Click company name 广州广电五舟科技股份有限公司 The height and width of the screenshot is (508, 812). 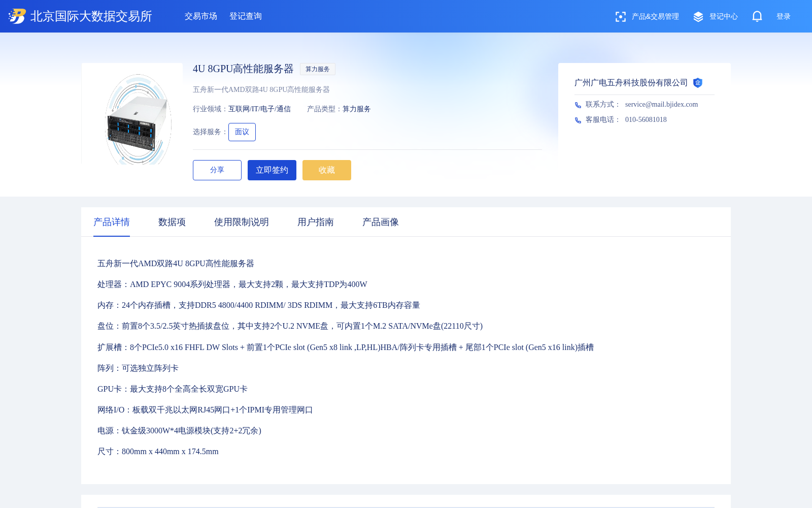[x=631, y=83]
